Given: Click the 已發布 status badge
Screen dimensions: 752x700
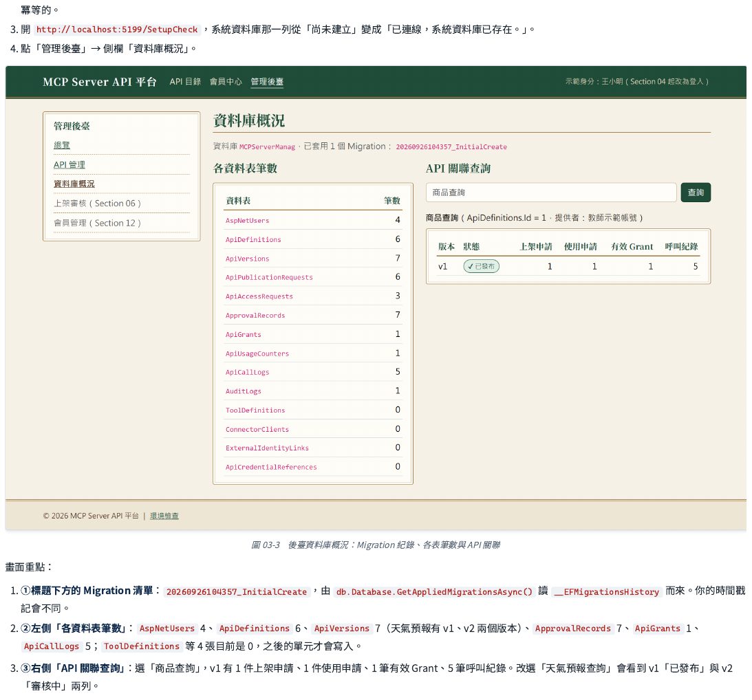Looking at the screenshot, I should pos(481,266).
